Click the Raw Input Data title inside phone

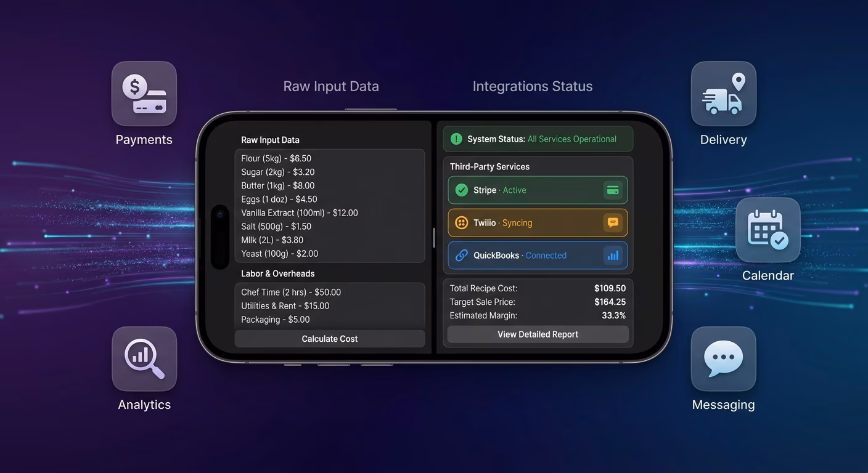pos(270,140)
